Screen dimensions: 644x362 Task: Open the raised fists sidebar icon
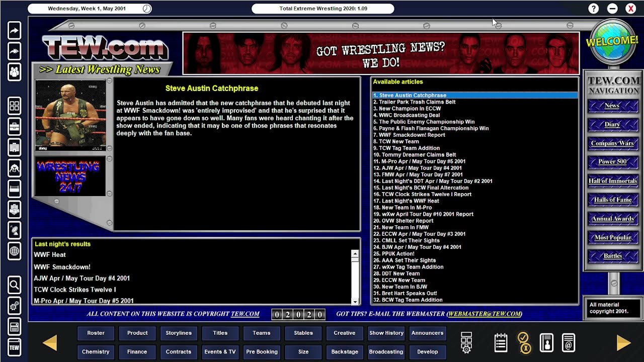tap(14, 210)
